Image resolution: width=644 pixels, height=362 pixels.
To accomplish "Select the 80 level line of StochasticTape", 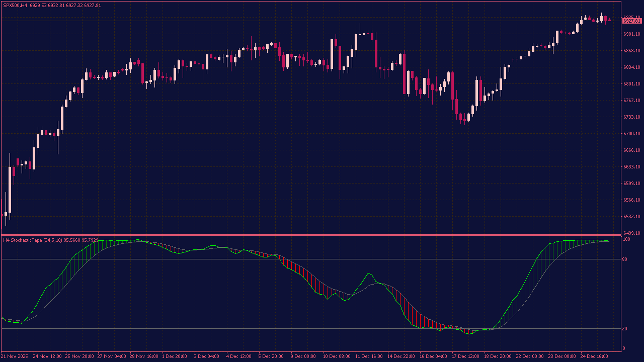I will point(201,258).
